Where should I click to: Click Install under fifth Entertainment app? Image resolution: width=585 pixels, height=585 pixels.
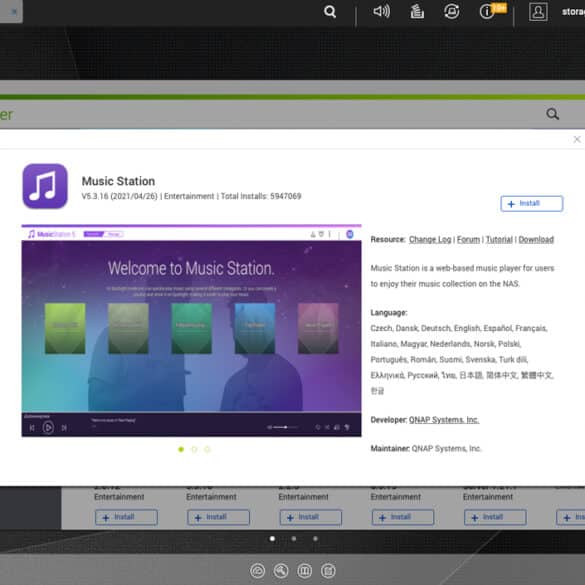495,517
